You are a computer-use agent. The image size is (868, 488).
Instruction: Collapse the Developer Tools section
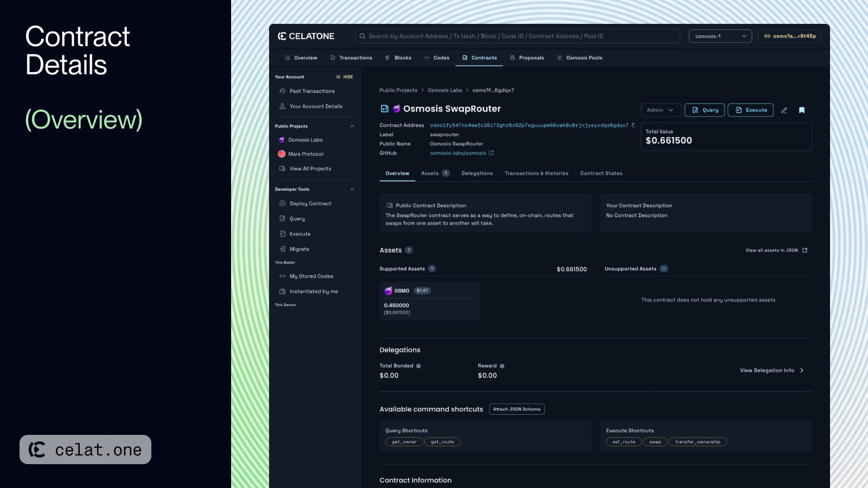pos(352,189)
